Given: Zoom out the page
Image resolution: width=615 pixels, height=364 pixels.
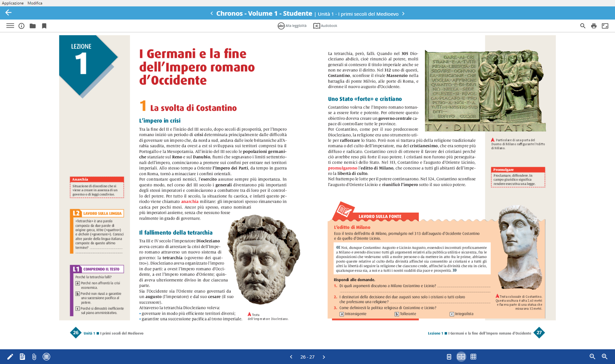Looking at the screenshot, I should (593, 357).
